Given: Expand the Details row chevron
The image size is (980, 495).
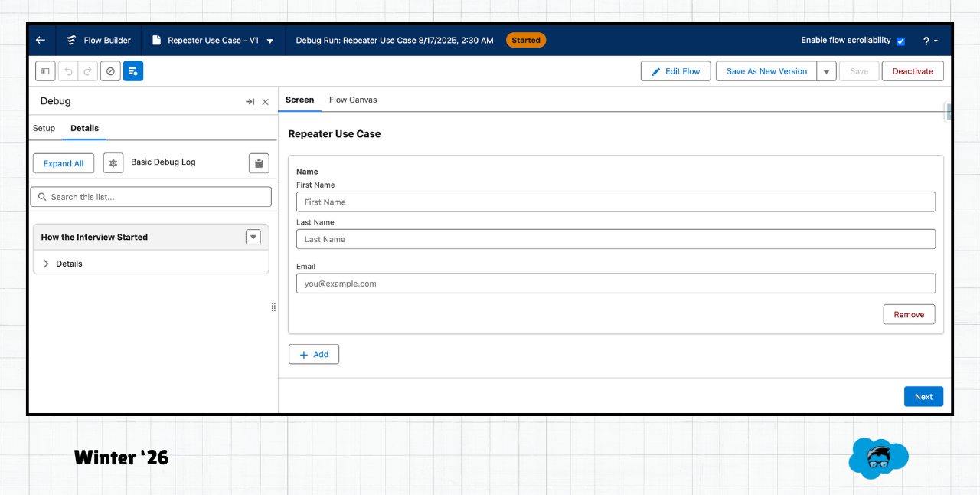Looking at the screenshot, I should tap(46, 264).
